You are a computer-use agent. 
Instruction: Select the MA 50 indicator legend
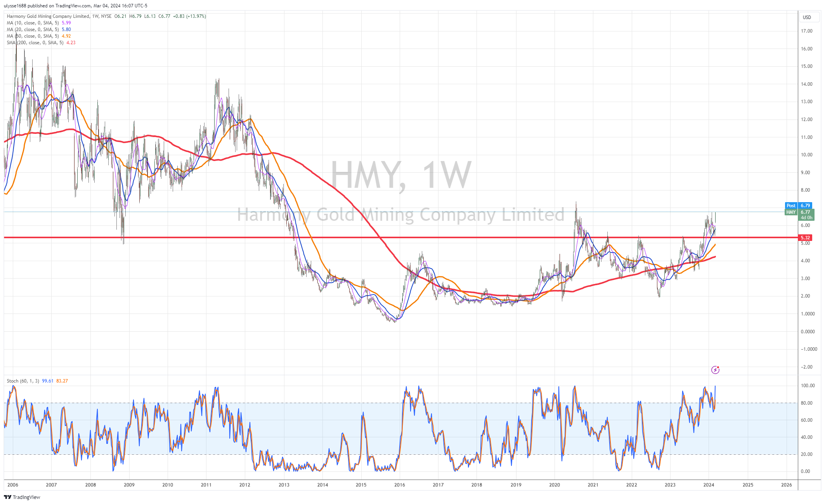(33, 36)
